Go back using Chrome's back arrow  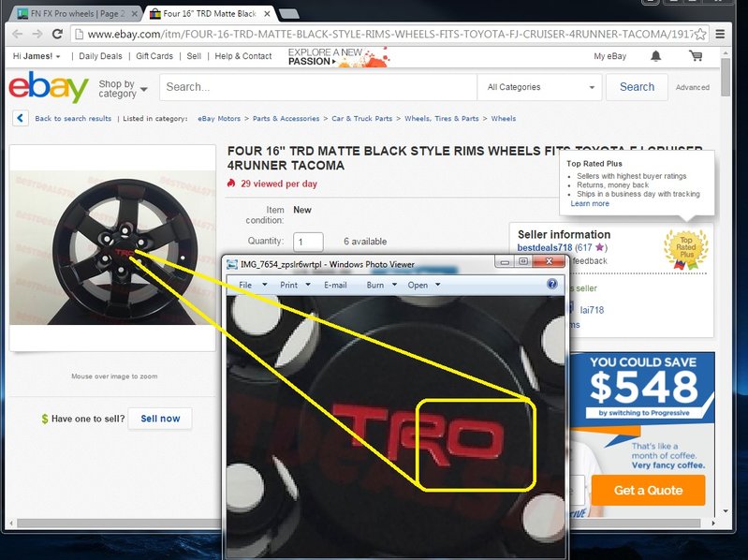click(18, 34)
